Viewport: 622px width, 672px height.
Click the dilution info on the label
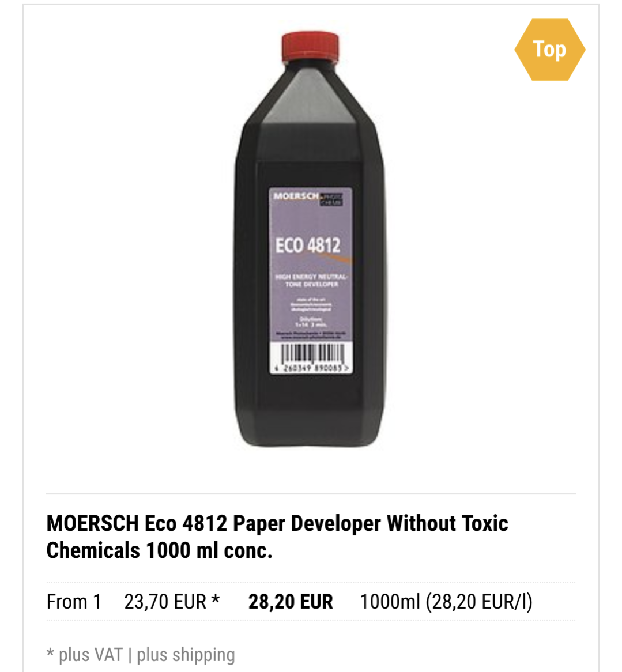pyautogui.click(x=311, y=322)
